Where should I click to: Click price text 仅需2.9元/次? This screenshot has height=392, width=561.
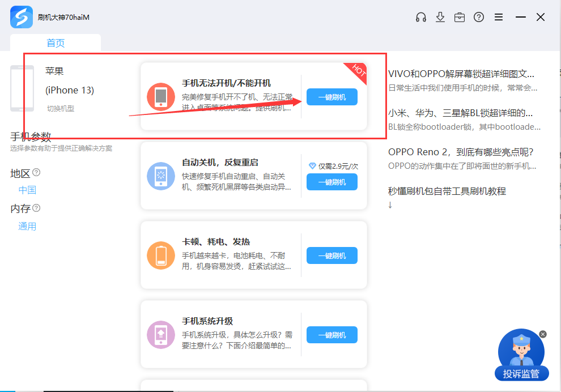(338, 167)
